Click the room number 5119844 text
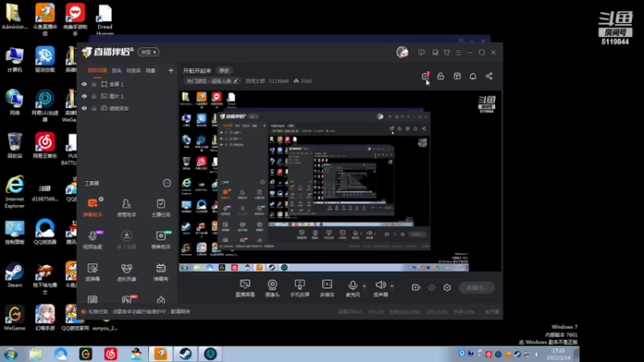 [279, 81]
